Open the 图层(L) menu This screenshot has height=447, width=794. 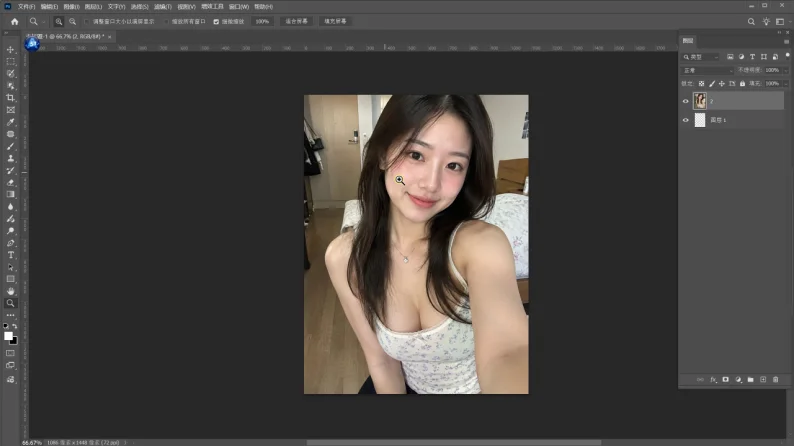(93, 7)
